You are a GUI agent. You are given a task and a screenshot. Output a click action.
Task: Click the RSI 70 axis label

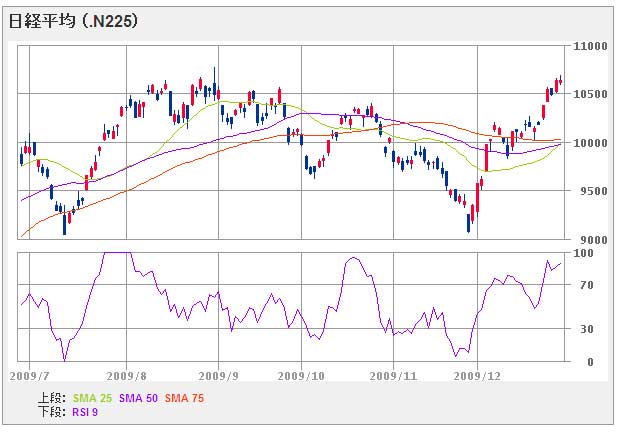[587, 285]
